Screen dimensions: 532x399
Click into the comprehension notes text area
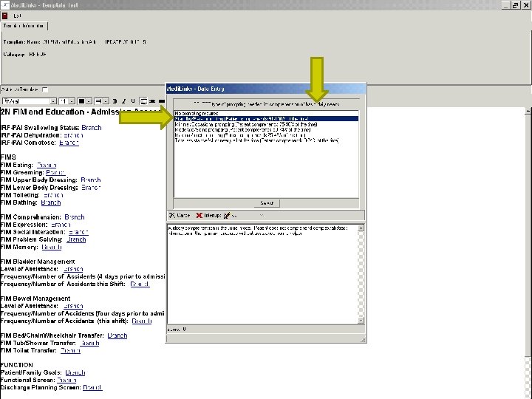tap(262, 274)
